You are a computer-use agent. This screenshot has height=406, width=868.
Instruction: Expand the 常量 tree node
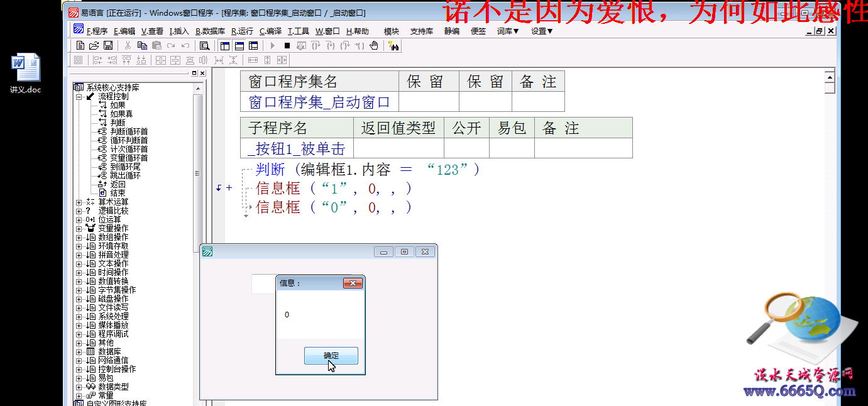[79, 396]
